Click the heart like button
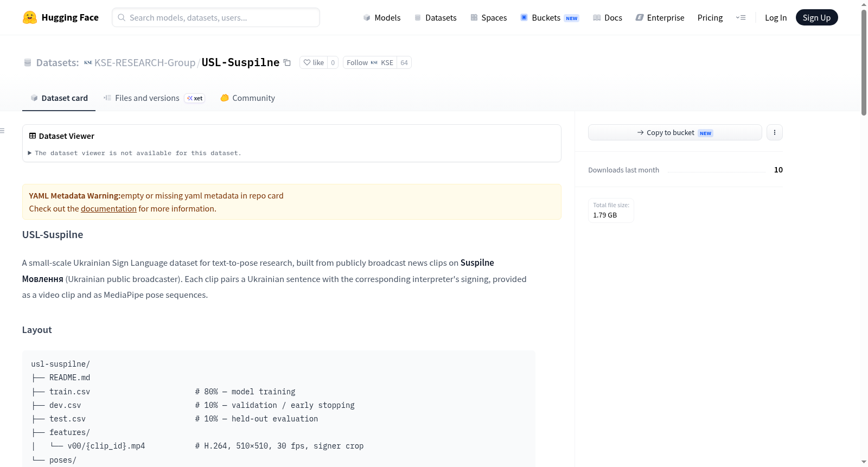 click(314, 62)
